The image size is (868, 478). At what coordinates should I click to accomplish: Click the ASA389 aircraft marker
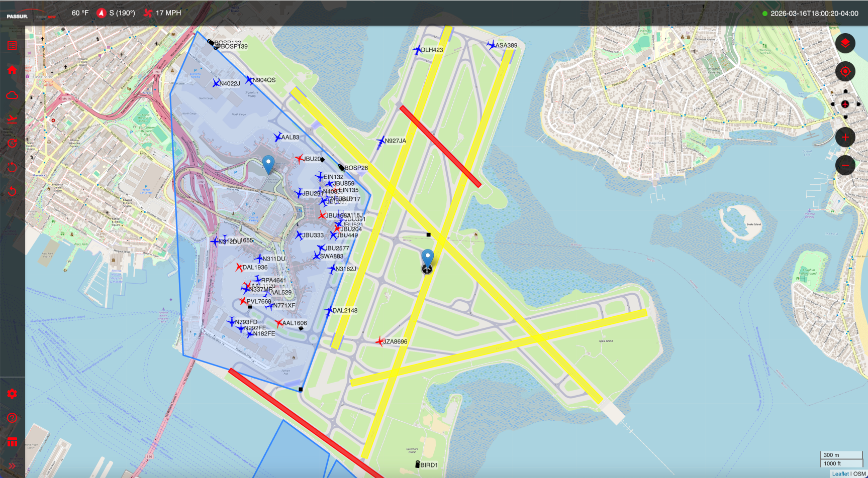tap(491, 45)
